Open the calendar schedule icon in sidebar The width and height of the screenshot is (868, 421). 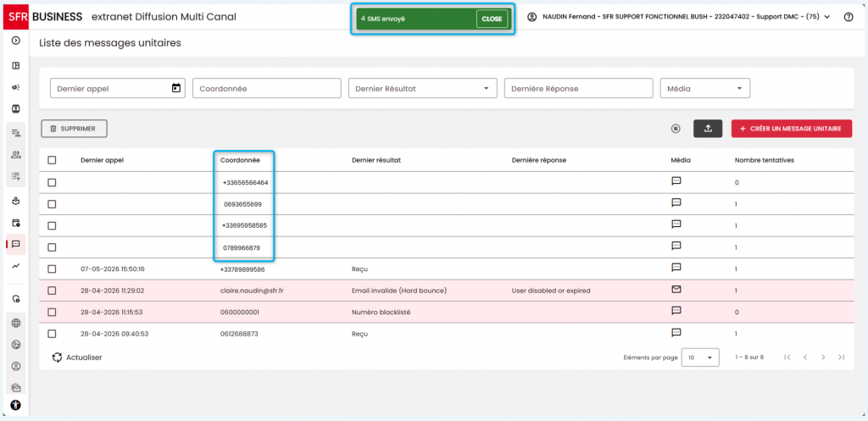tap(16, 223)
